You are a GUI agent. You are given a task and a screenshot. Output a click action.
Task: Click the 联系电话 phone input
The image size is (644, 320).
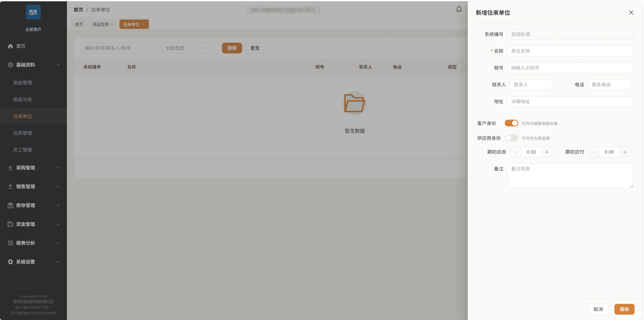609,85
